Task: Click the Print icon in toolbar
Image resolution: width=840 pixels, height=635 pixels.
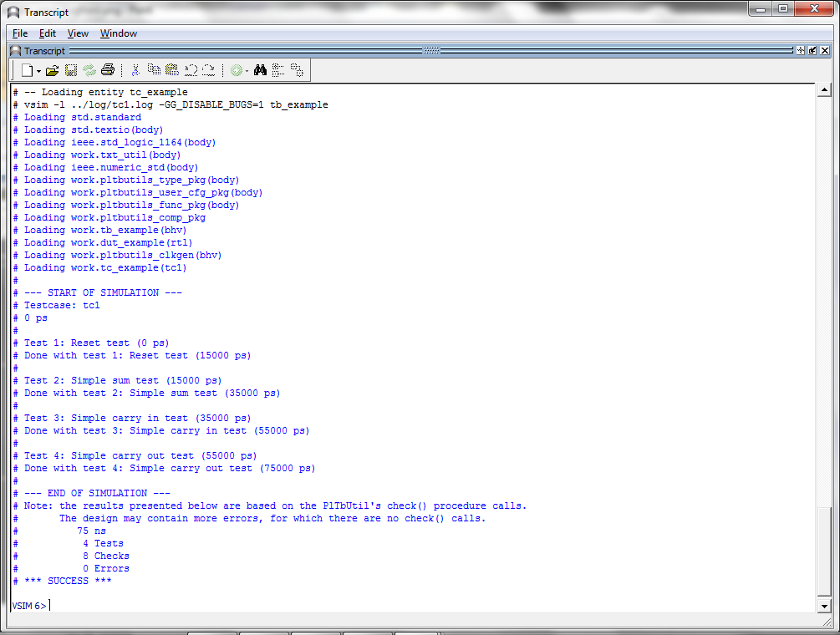Action: (107, 71)
